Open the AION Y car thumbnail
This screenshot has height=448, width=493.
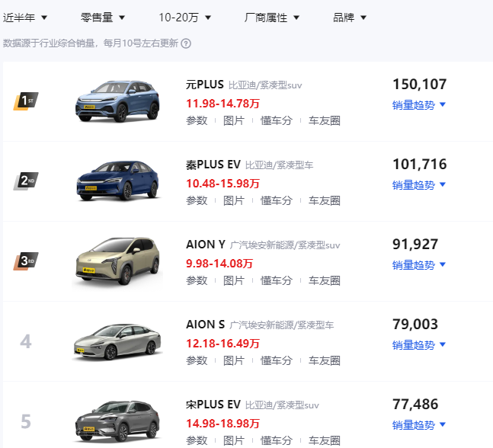coord(117,261)
